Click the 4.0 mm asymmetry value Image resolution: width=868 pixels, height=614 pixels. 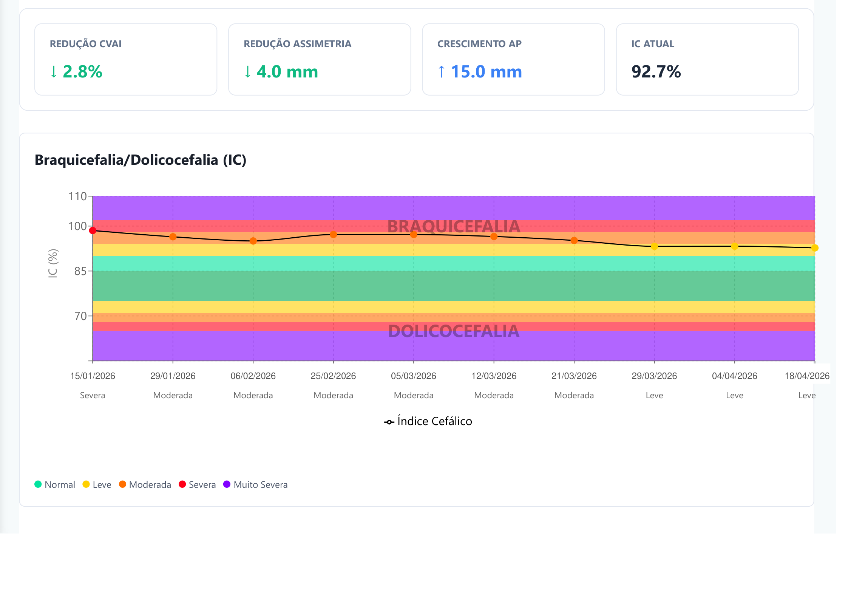click(281, 71)
